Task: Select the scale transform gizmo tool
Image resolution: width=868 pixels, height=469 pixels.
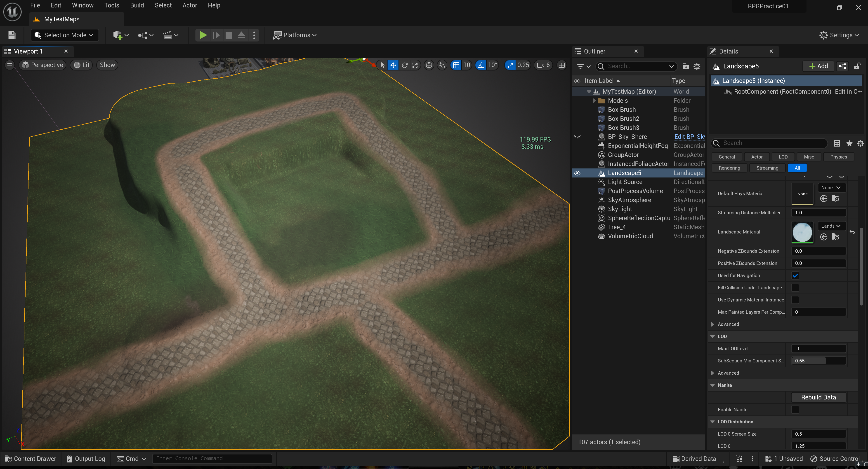Action: [415, 65]
